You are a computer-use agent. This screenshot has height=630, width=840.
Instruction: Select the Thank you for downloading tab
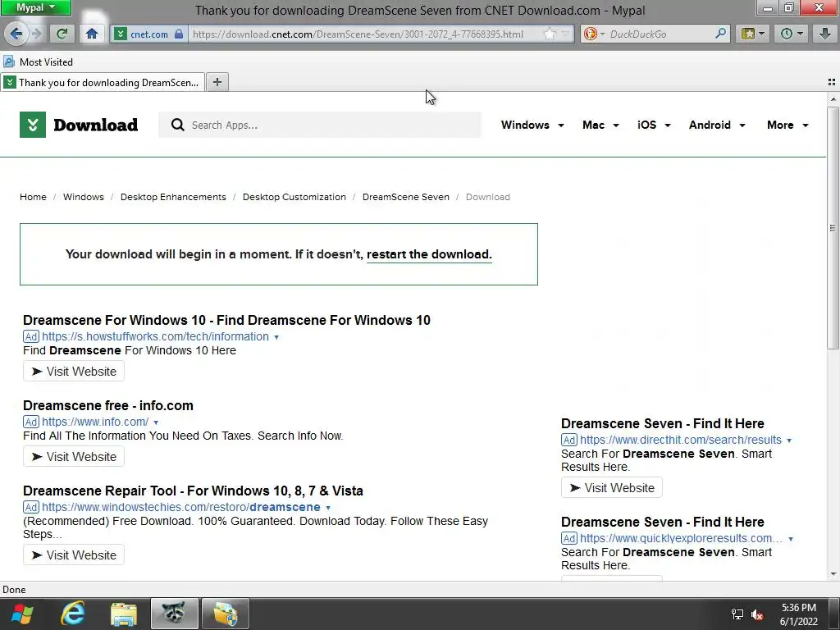coord(103,83)
